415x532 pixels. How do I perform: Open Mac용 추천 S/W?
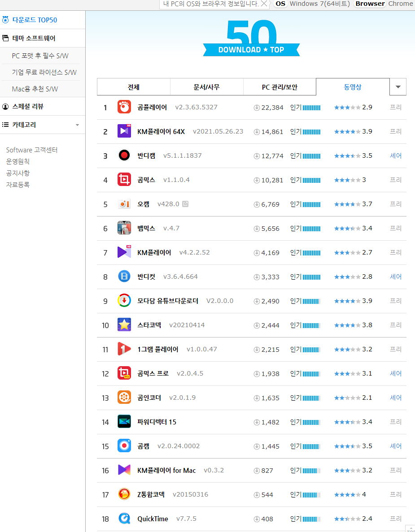(35, 89)
